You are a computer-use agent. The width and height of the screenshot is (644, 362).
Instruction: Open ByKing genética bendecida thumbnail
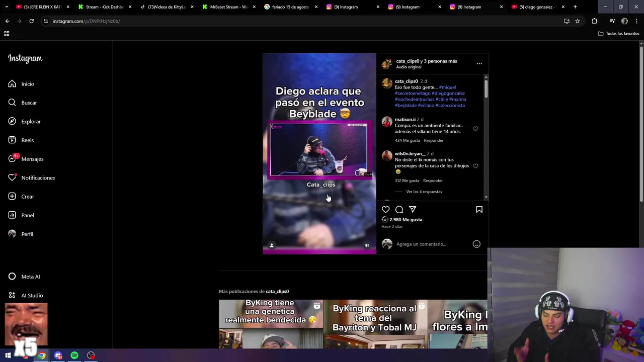coord(271,324)
